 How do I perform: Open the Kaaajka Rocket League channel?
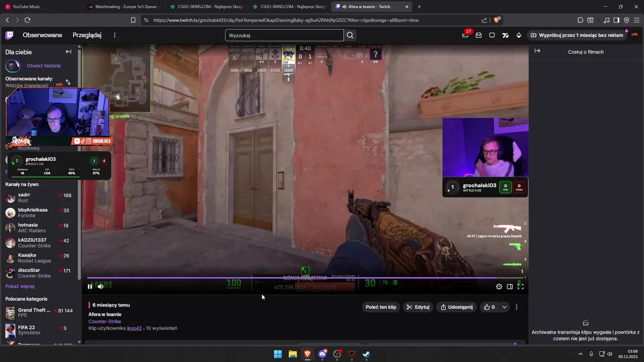pos(39,258)
